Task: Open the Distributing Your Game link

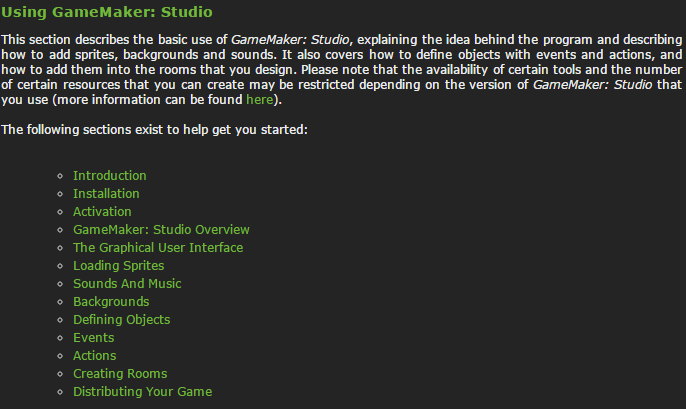Action: click(x=143, y=392)
